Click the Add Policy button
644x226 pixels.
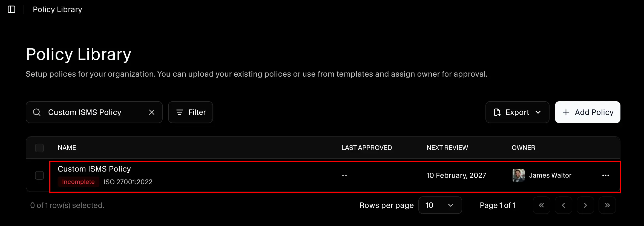(588, 112)
